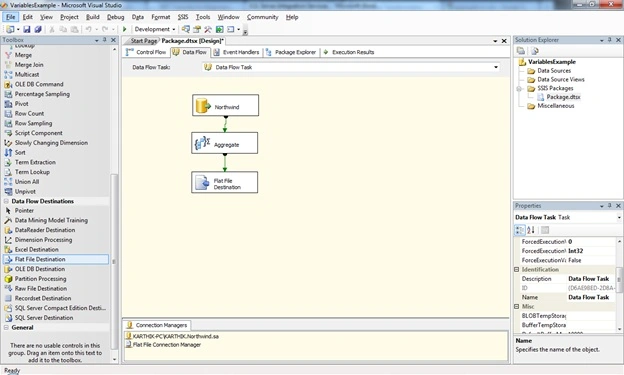Select Package.dtsx in Solution Explorer

coord(563,97)
